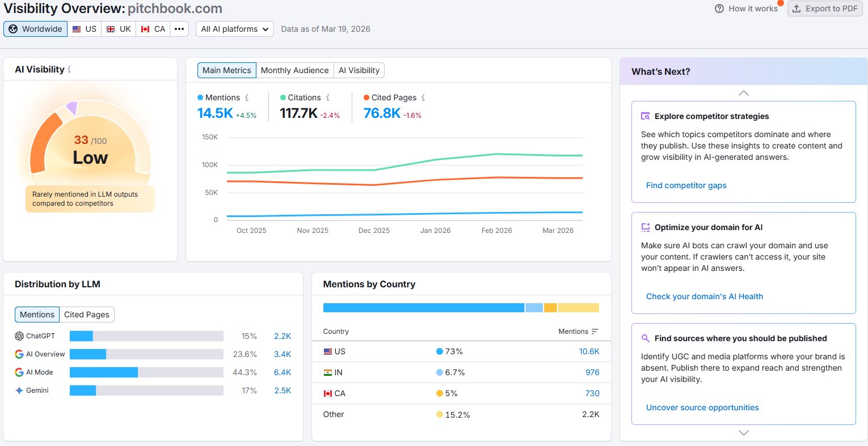Open Check your domain's AI Health link
Viewport: 868px width, 446px height.
pos(704,296)
